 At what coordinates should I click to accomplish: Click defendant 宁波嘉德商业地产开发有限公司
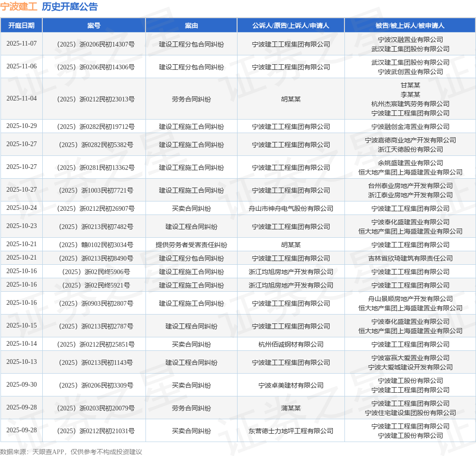[410, 140]
